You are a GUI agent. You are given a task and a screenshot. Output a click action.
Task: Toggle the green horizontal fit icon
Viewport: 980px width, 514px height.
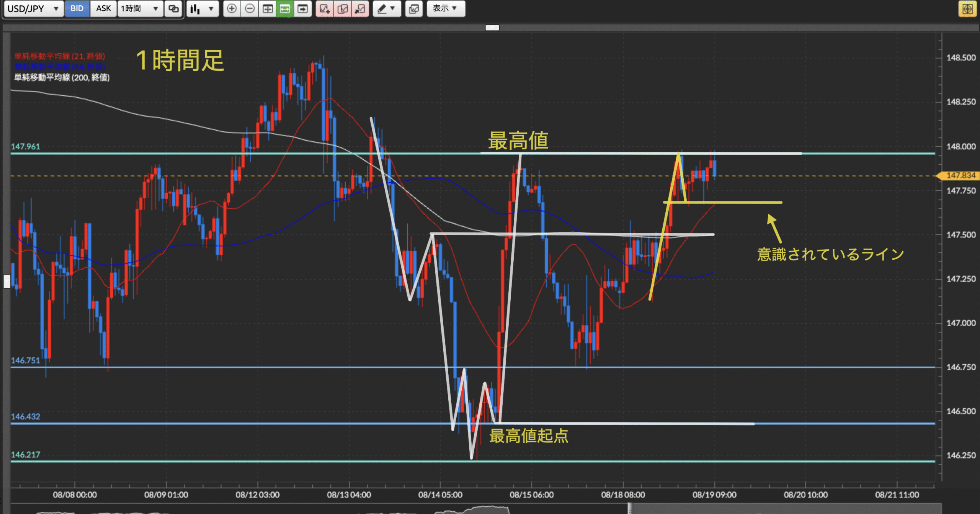[285, 8]
